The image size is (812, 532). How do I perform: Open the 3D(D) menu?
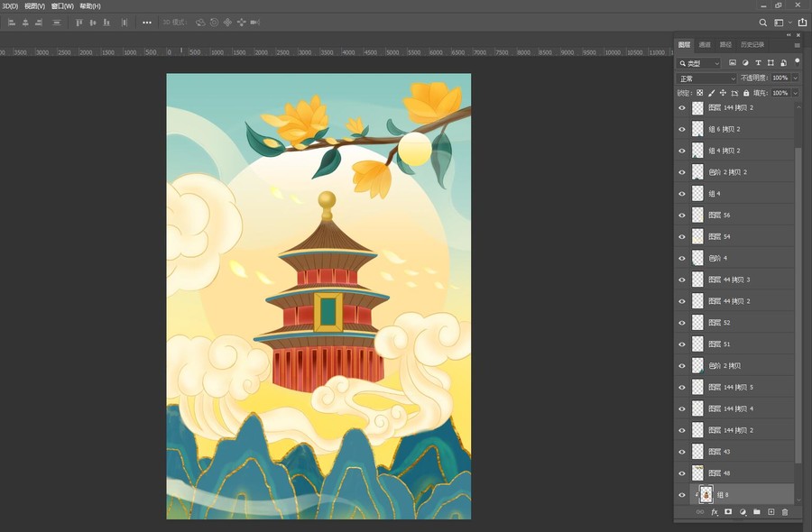(x=10, y=6)
